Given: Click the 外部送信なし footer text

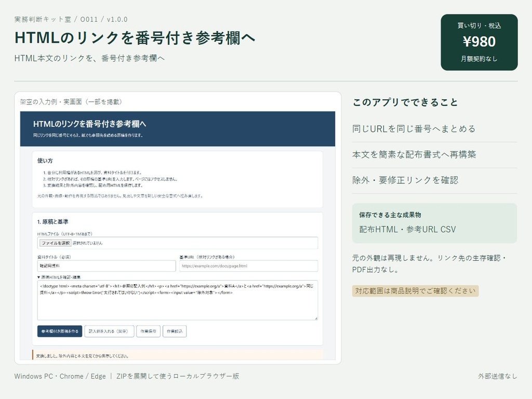Looking at the screenshot, I should click(498, 376).
